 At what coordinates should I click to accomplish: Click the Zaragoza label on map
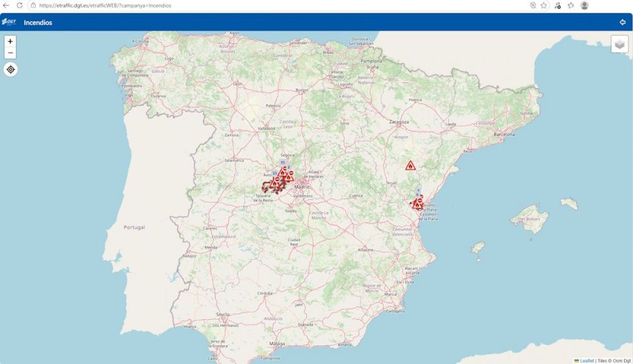pos(399,122)
